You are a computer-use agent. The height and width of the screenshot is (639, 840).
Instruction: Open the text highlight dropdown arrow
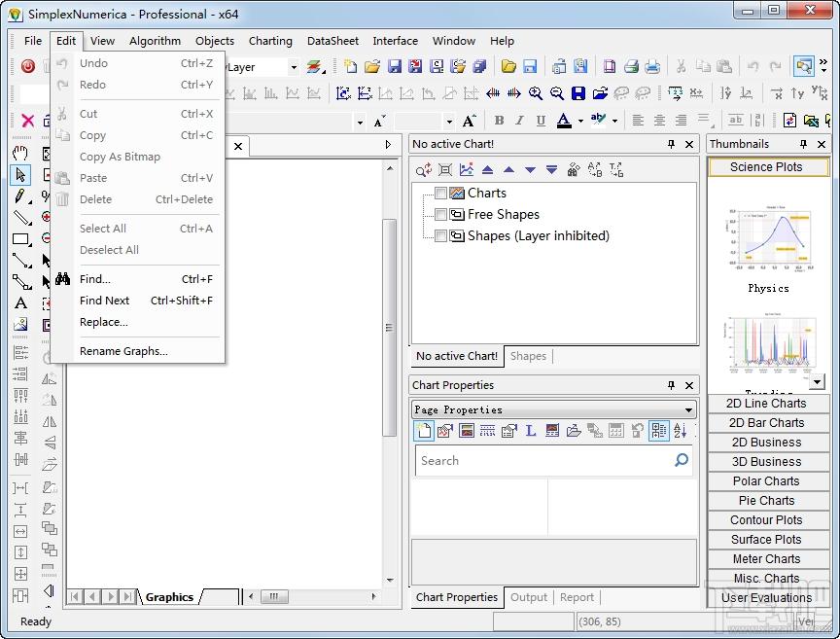click(x=614, y=122)
